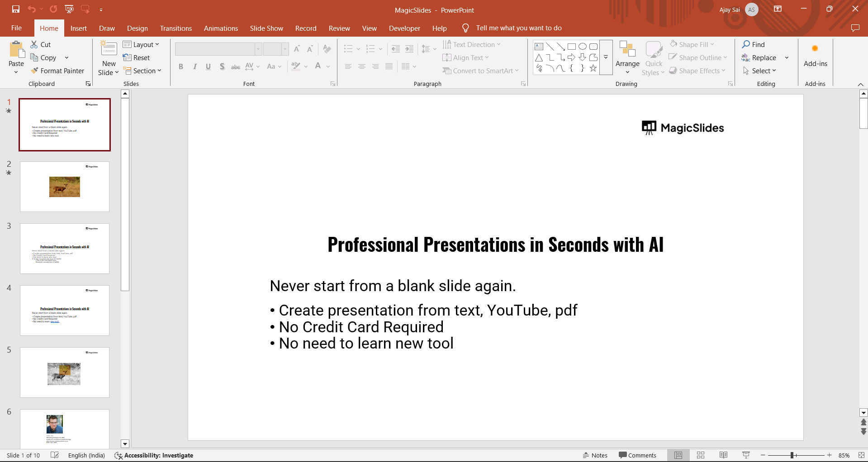Select the star shape in gallery
The width and height of the screenshot is (868, 462).
click(x=593, y=68)
